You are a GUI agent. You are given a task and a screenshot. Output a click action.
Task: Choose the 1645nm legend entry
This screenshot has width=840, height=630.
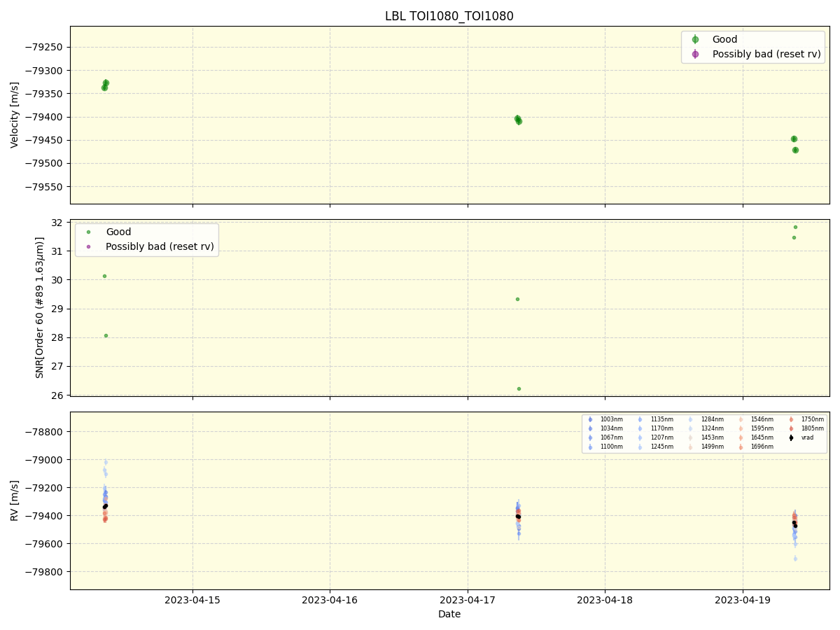click(756, 437)
